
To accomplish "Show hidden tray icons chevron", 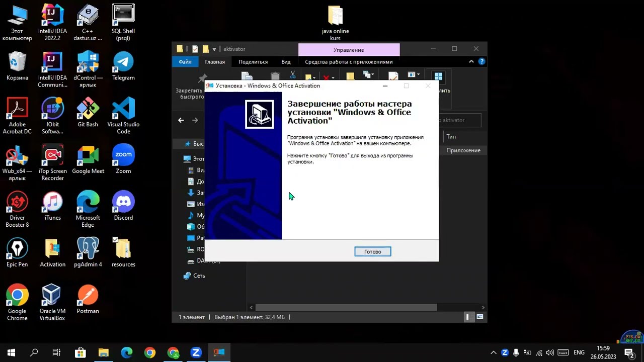I will pyautogui.click(x=494, y=352).
